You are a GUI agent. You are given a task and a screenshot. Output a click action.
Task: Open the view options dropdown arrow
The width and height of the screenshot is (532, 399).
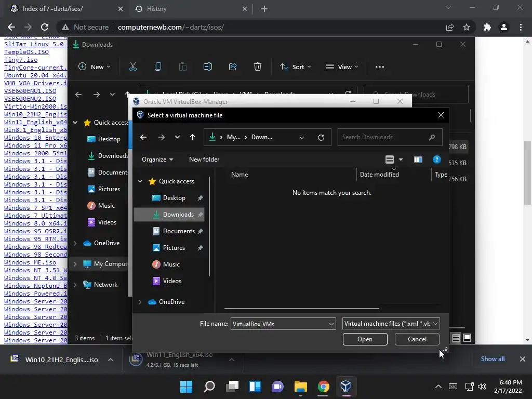click(x=401, y=159)
